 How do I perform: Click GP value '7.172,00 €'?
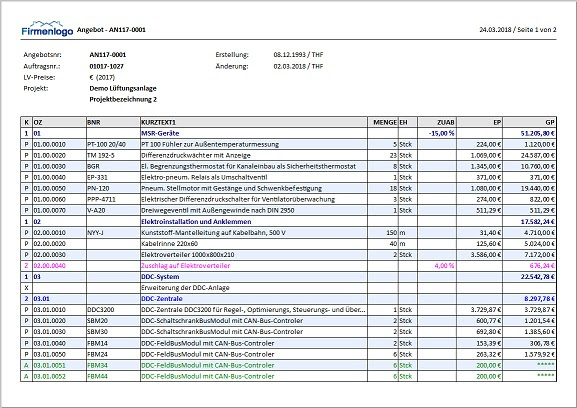[539, 255]
